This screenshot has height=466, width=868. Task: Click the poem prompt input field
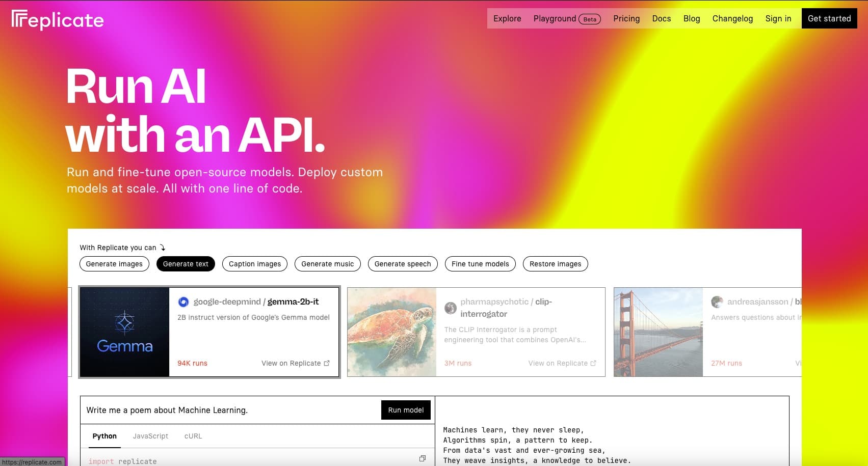click(229, 410)
